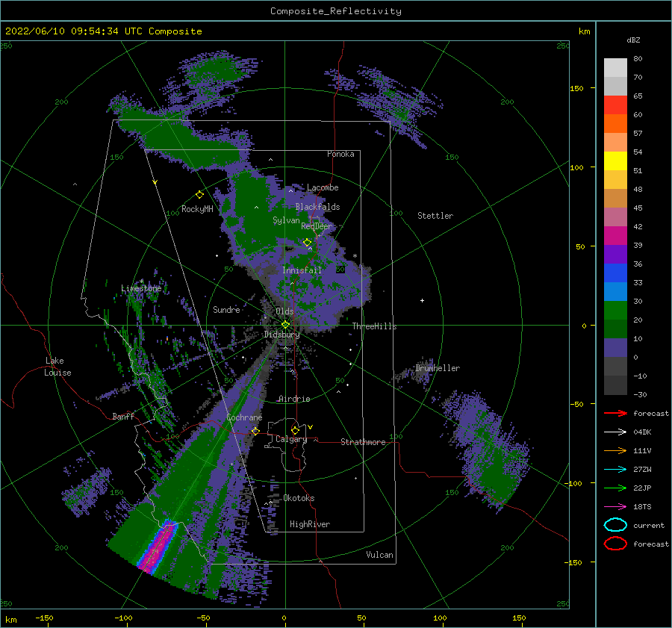Screen dimensions: 672x628
Task: Click the Didsbury label
Action: pos(281,335)
